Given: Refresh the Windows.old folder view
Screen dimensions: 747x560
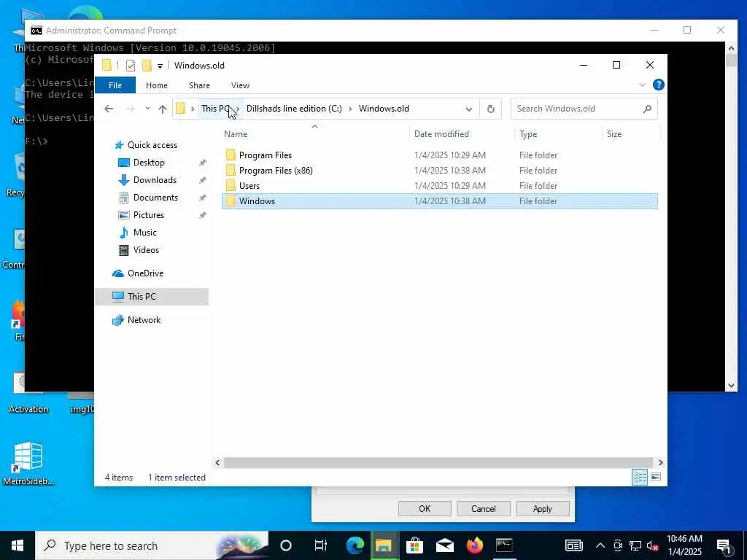Looking at the screenshot, I should pyautogui.click(x=491, y=109).
